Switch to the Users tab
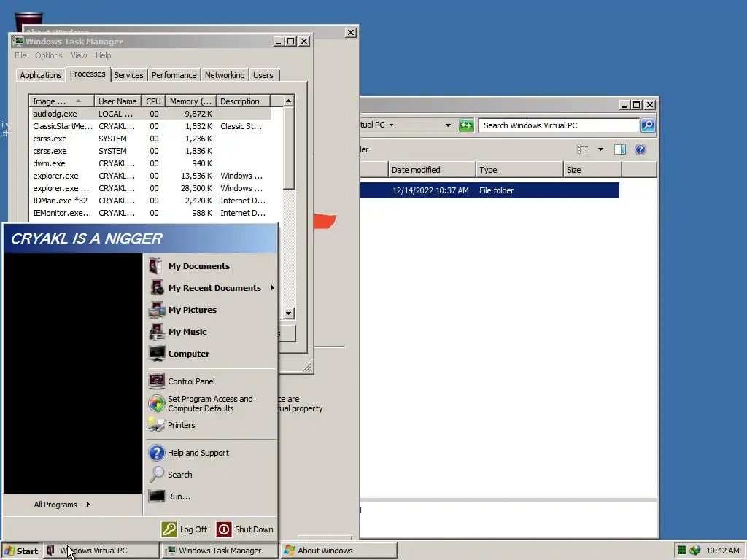Screen dimensions: 747x560 (x=263, y=75)
